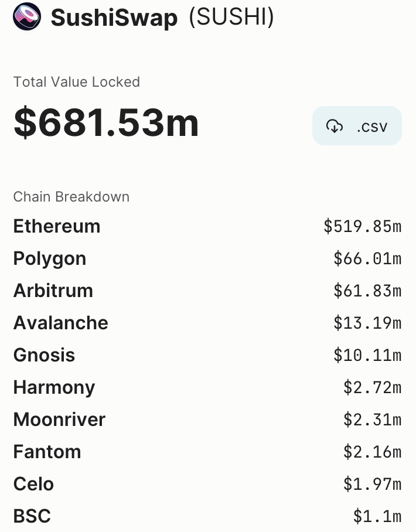Click the BSC chain name

point(32,516)
